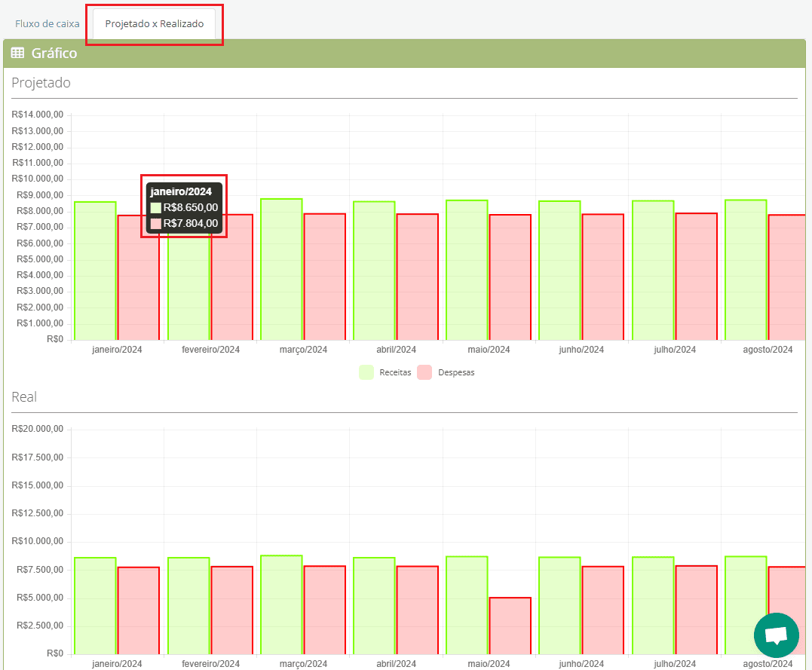The height and width of the screenshot is (670, 812).
Task: Click março/2024 red Despesas bar in Real chart
Action: coord(325,610)
